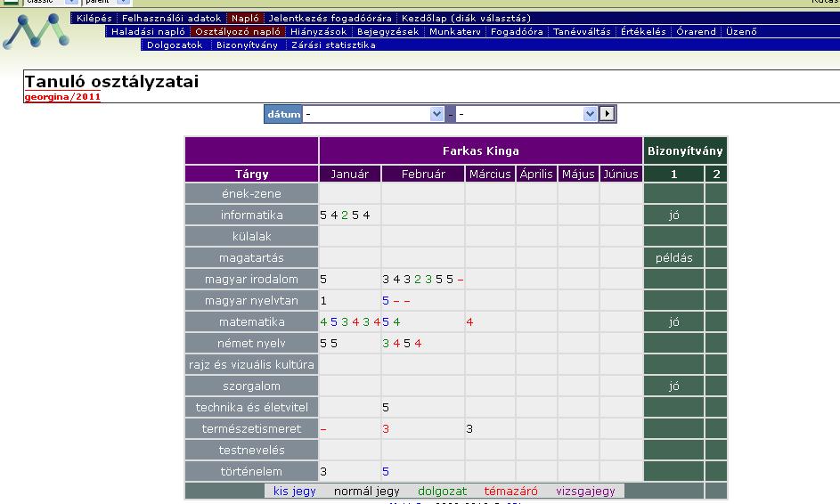Click kis jegy legend label

tap(295, 492)
